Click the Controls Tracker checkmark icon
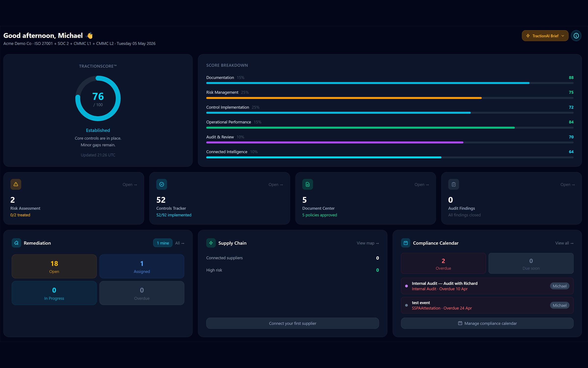Screen dimensions: 588x368 coord(162,184)
